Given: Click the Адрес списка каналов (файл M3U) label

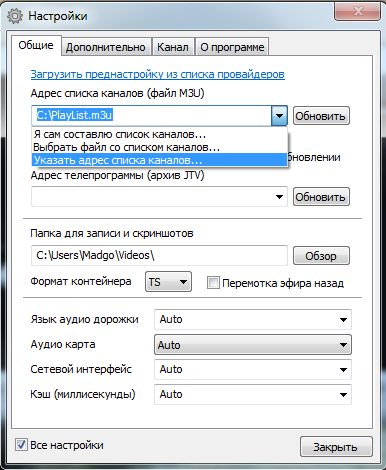Looking at the screenshot, I should coord(117,93).
